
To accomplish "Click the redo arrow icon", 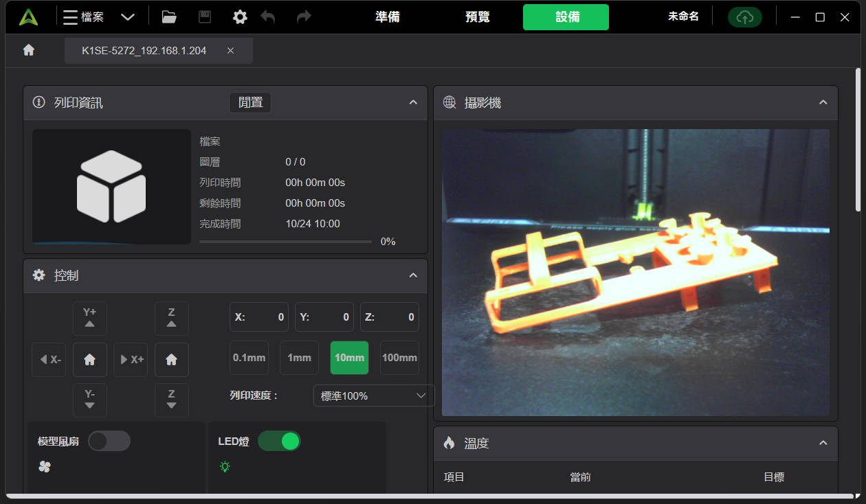I will point(303,16).
